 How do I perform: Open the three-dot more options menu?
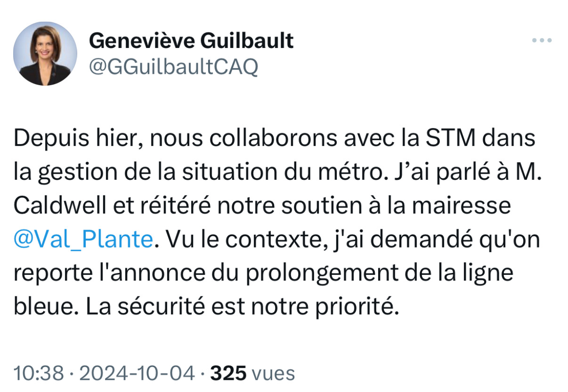point(542,41)
